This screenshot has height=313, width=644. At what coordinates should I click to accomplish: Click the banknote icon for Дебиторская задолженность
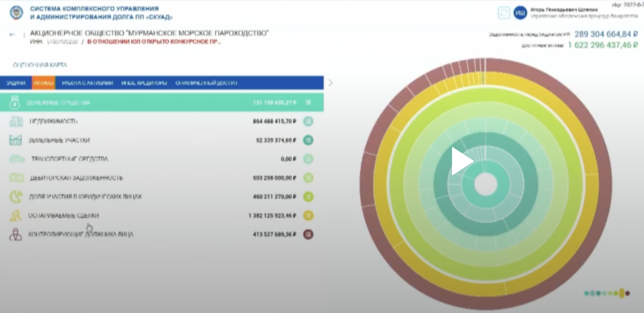17,177
